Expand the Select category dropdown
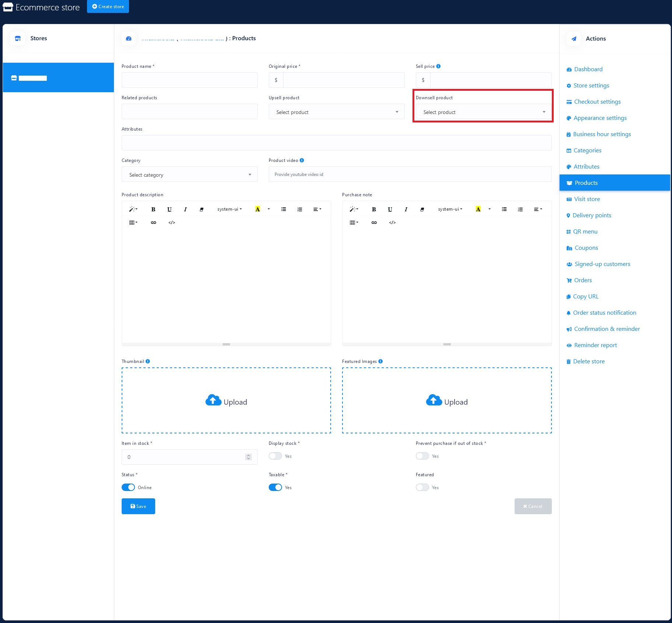672x623 pixels. [x=189, y=175]
